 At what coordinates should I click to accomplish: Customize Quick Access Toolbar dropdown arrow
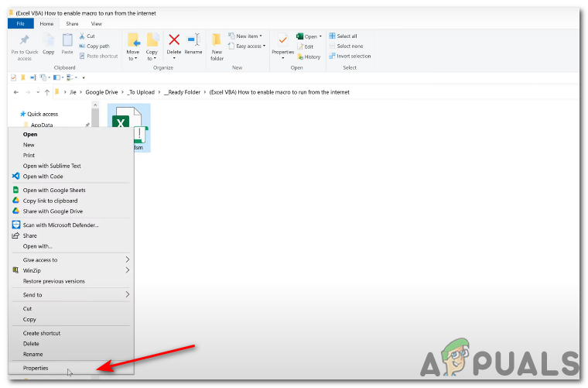click(x=84, y=77)
